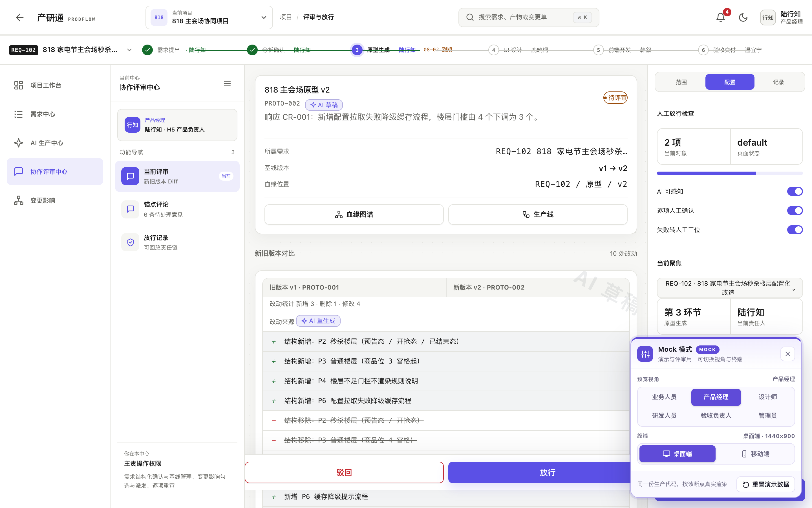Click the 第 3 环节 card
This screenshot has width=812, height=508.
[x=694, y=316]
